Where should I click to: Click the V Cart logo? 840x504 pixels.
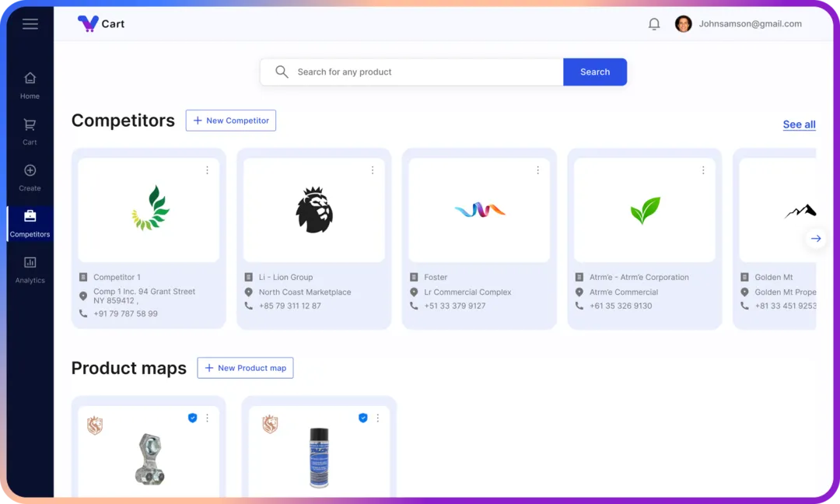tap(100, 23)
